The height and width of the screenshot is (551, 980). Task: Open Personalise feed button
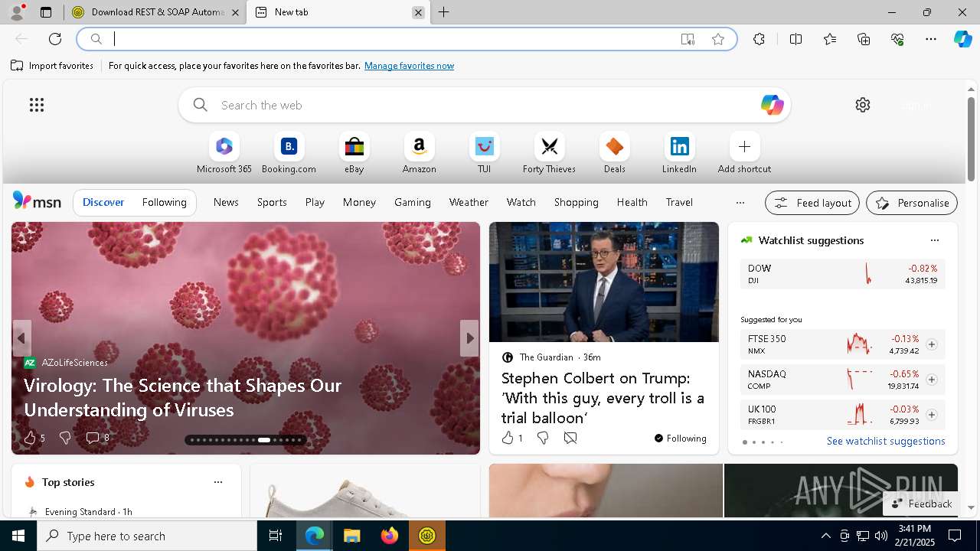pos(912,203)
